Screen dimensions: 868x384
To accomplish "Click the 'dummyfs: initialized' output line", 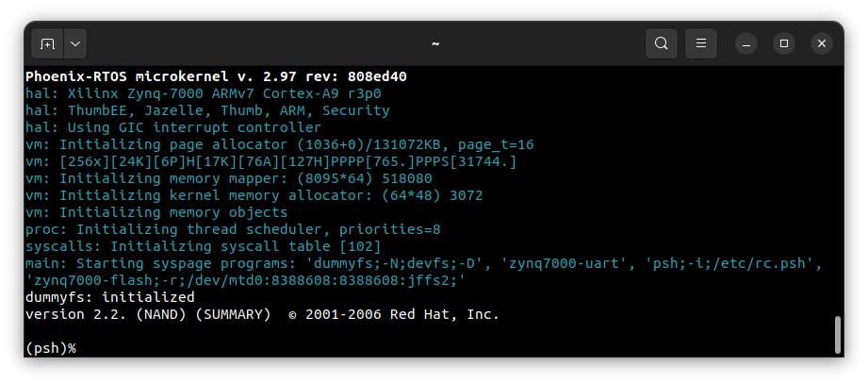I will coord(109,297).
